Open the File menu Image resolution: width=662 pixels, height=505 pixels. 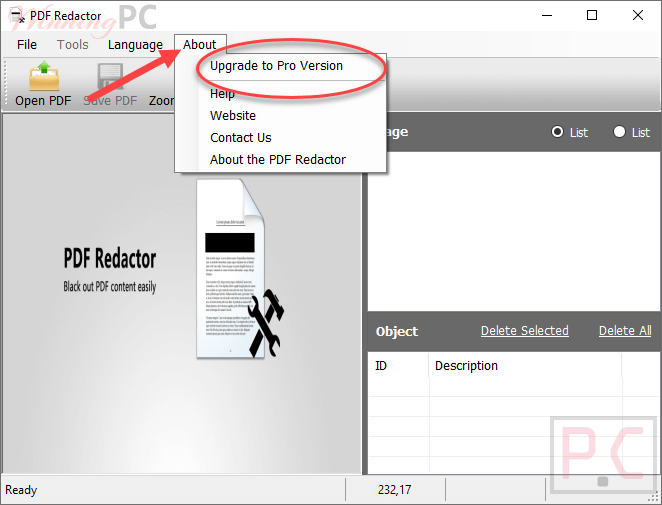pos(27,44)
